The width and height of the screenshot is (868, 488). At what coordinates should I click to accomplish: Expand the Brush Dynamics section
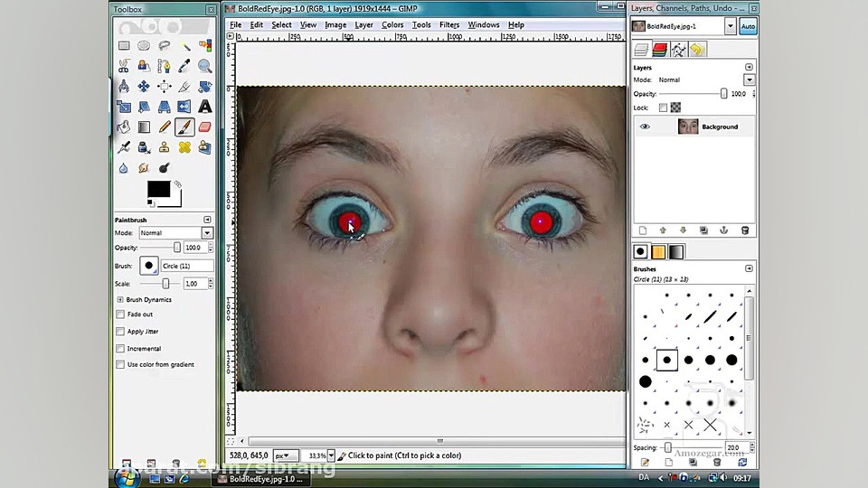[120, 299]
